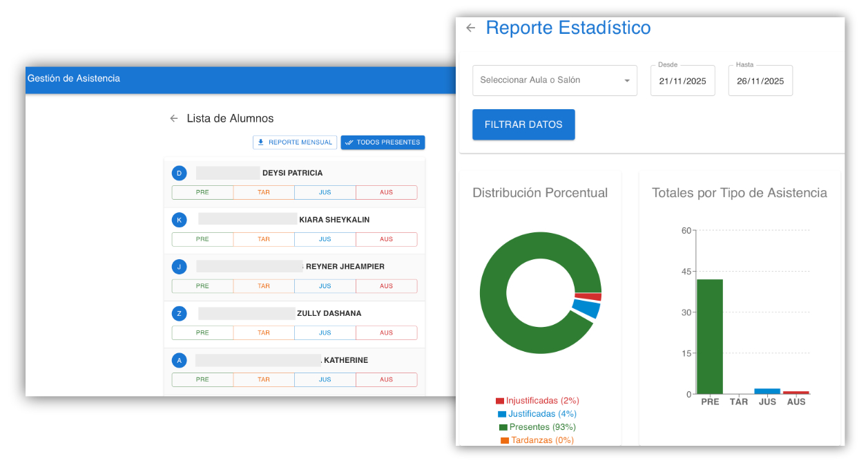Select JUS for Reyner Jheampier

(x=325, y=286)
